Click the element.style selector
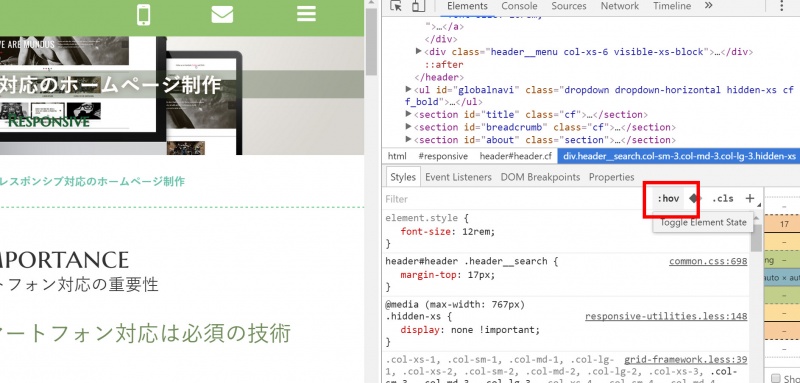Viewport: 800px width, 383px height. pyautogui.click(x=422, y=218)
